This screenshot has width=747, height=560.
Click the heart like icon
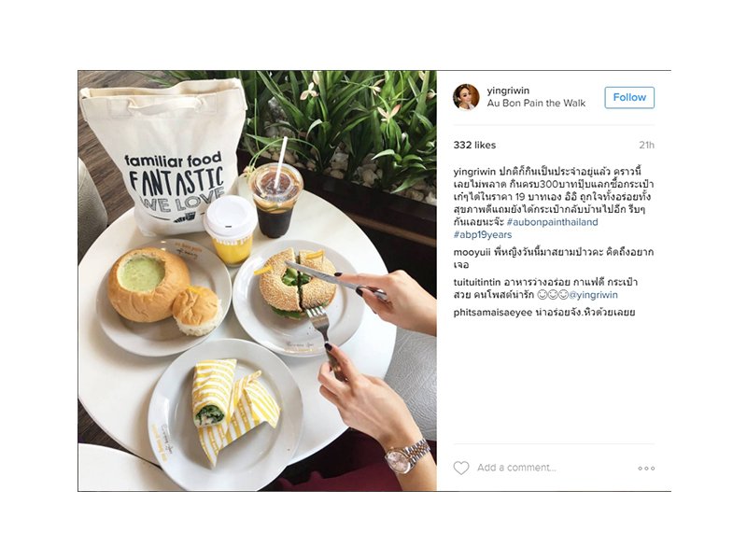460,469
